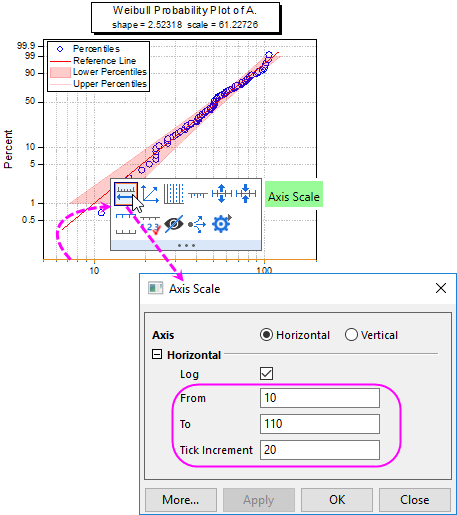The image size is (457, 515).
Task: Click the branching arrows icon beside the gear
Action: (197, 224)
